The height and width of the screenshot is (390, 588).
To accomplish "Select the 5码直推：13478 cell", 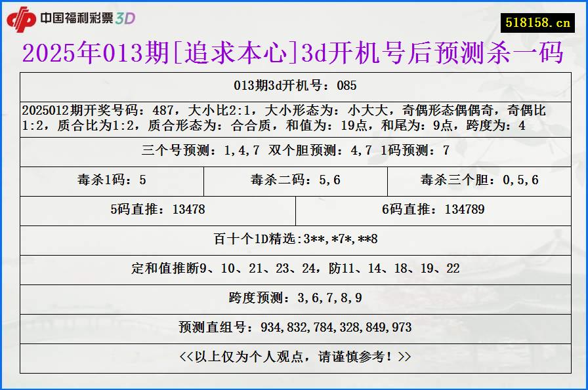I will [157, 210].
